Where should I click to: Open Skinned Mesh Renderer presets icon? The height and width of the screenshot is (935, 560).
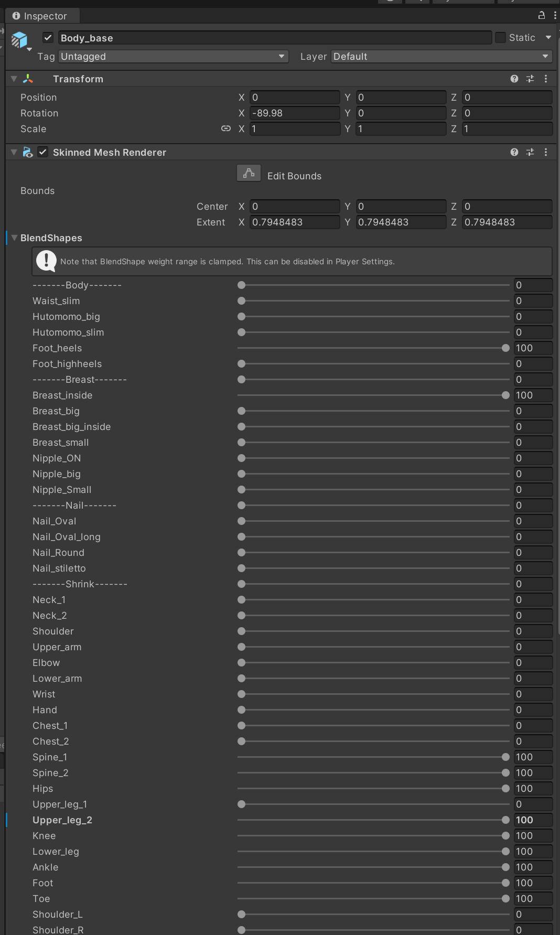[x=530, y=152]
